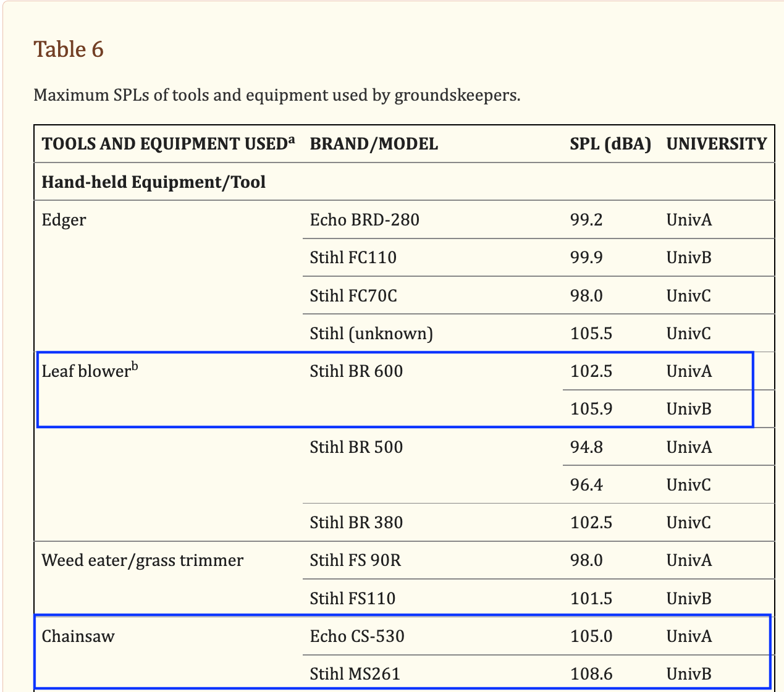Click the 'Echo BRD-280' model cell

click(365, 220)
